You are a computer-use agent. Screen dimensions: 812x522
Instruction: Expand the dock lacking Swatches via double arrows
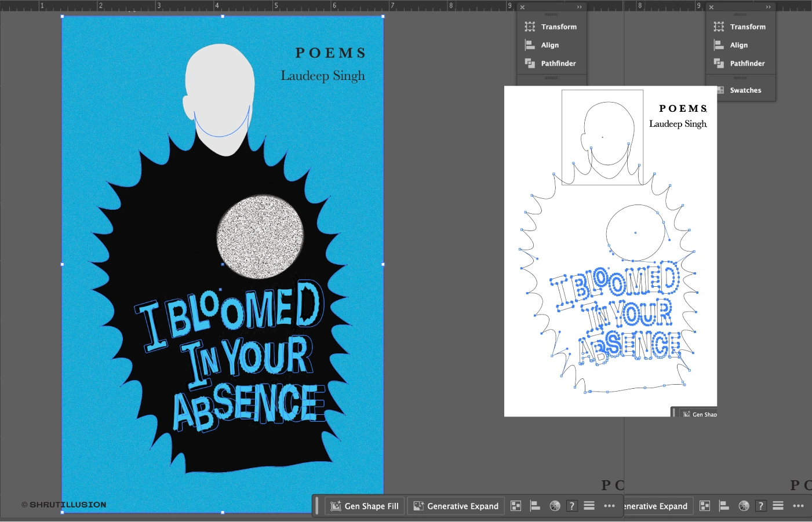tap(579, 8)
